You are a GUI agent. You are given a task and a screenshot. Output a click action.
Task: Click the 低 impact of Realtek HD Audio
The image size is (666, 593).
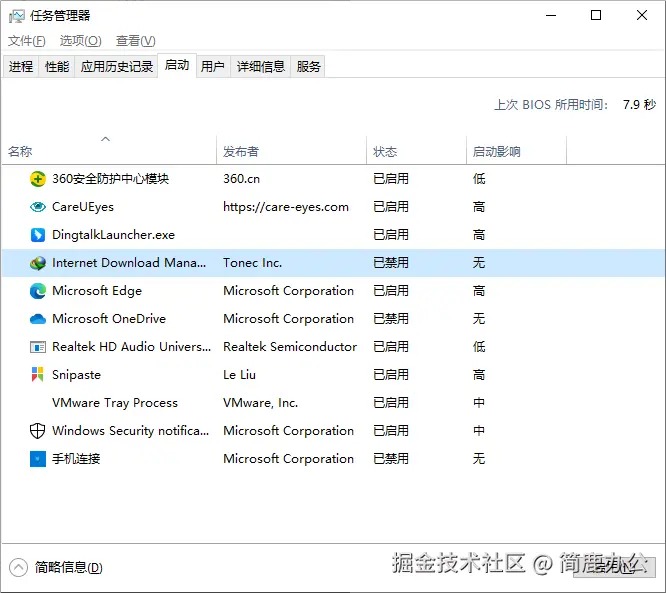coord(479,347)
